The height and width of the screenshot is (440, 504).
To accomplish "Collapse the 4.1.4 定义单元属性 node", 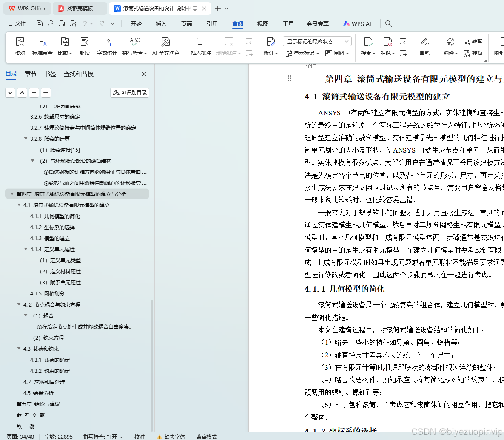I will click(x=26, y=249).
